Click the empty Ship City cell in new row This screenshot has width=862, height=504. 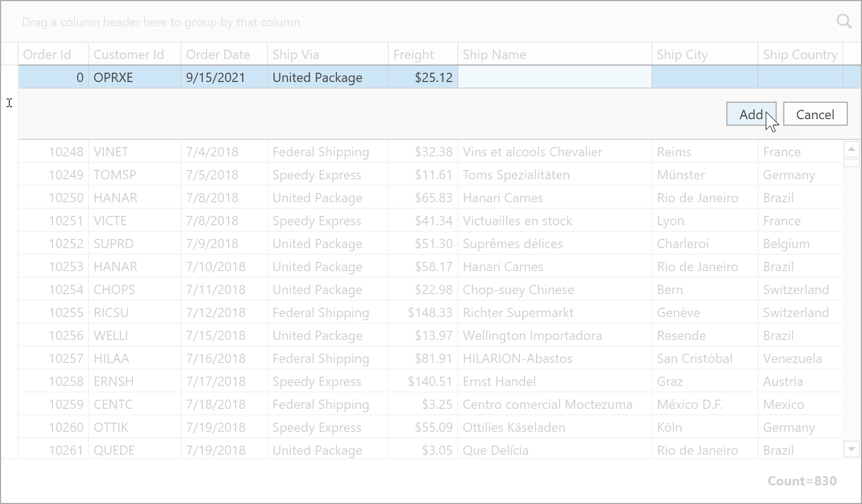click(704, 78)
